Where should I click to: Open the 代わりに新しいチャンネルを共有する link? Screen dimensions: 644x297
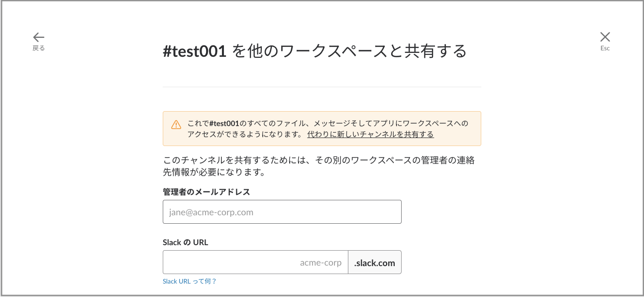[x=370, y=134]
